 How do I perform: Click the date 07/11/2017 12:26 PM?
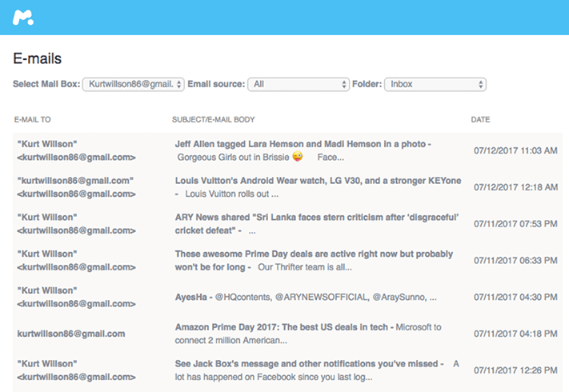(x=515, y=370)
